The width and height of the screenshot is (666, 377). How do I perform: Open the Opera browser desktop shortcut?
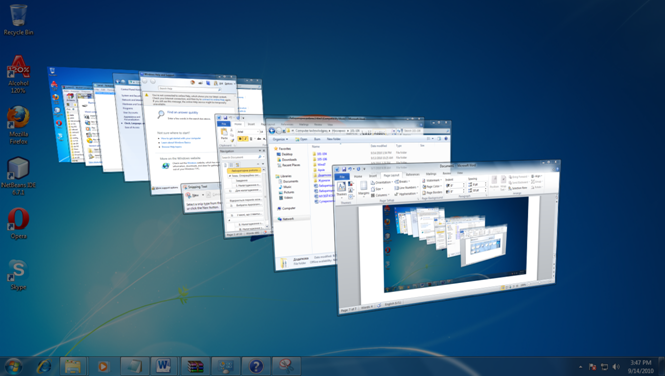tap(18, 223)
